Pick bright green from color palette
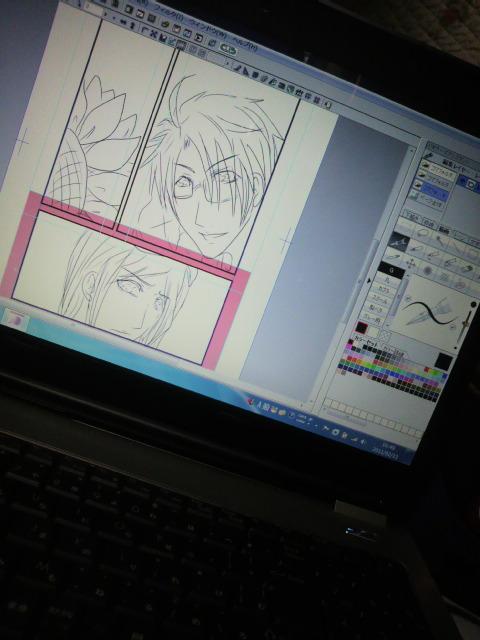 click(x=433, y=372)
